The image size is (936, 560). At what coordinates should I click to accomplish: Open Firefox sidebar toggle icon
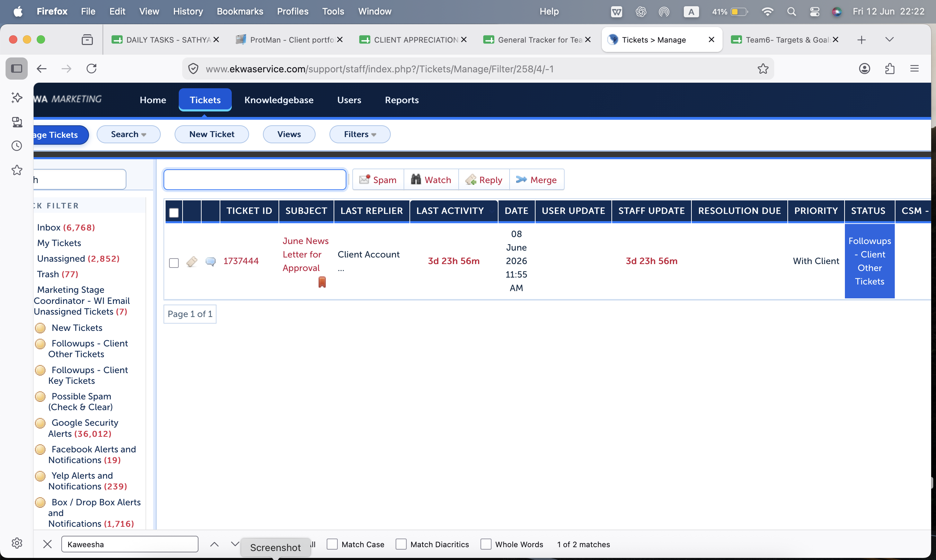coord(17,68)
